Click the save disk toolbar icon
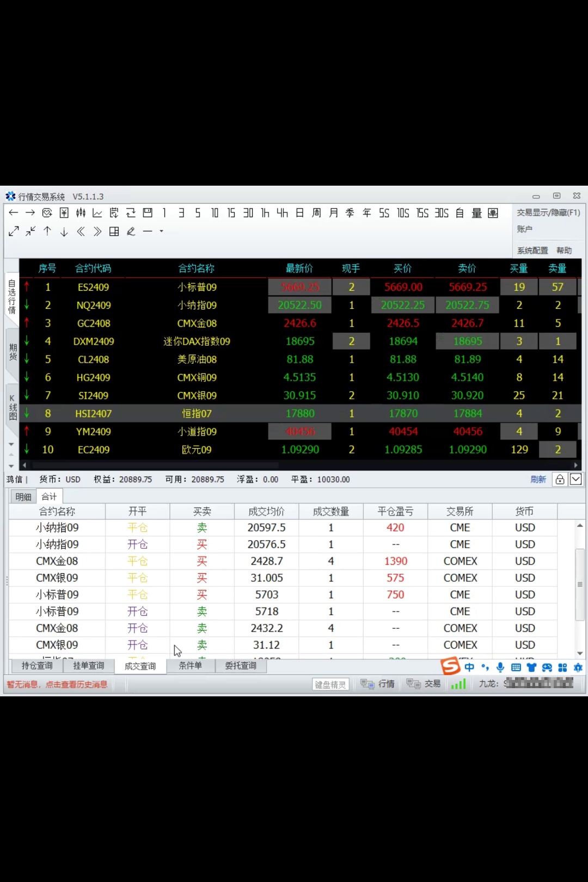 [x=148, y=213]
